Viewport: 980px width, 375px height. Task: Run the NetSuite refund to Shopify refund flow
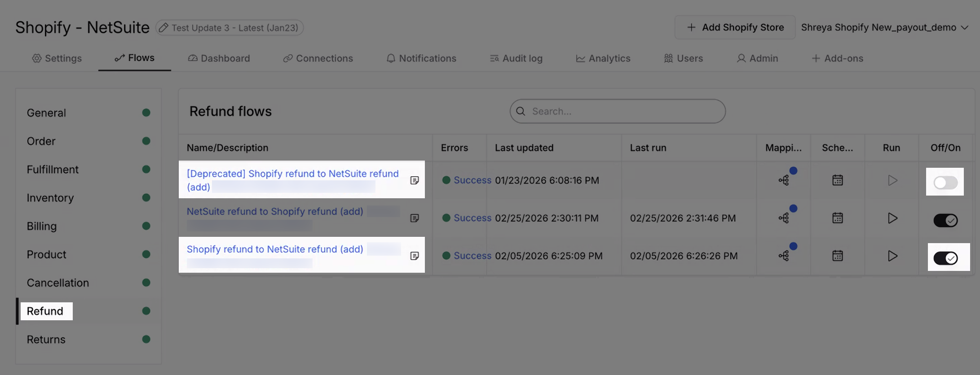tap(892, 218)
